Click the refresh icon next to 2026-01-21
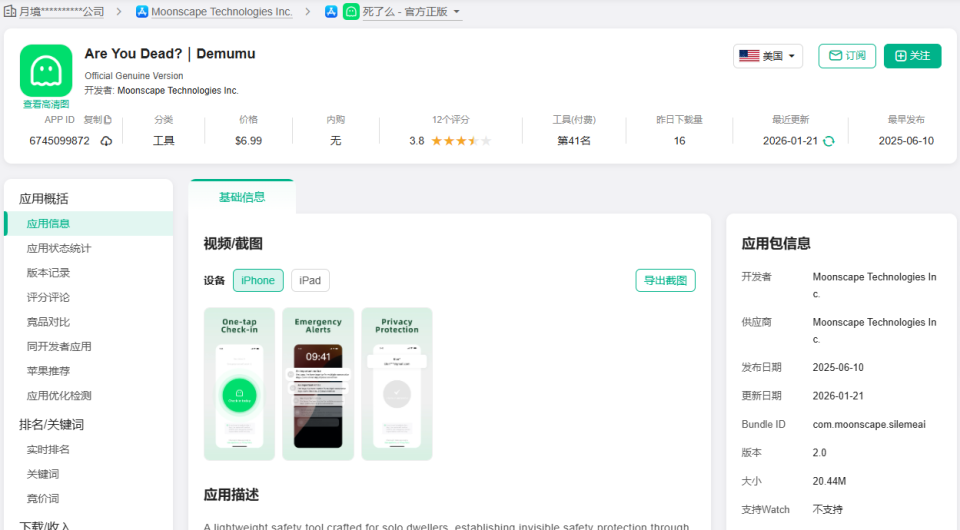Viewport: 960px width, 530px height. [x=828, y=141]
